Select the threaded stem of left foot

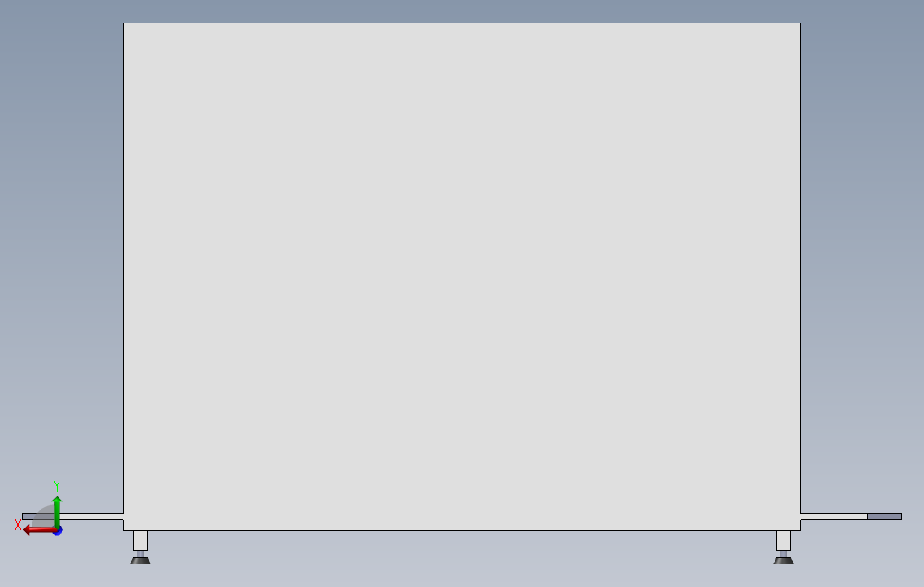[x=140, y=554]
